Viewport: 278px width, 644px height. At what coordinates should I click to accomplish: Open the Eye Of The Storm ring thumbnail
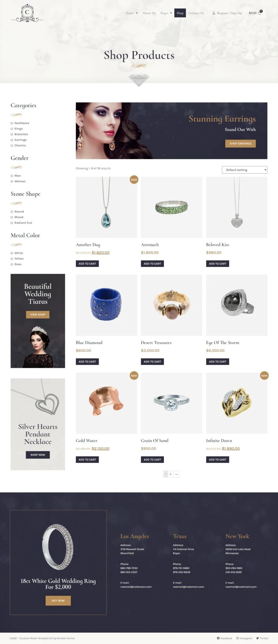pos(237,305)
